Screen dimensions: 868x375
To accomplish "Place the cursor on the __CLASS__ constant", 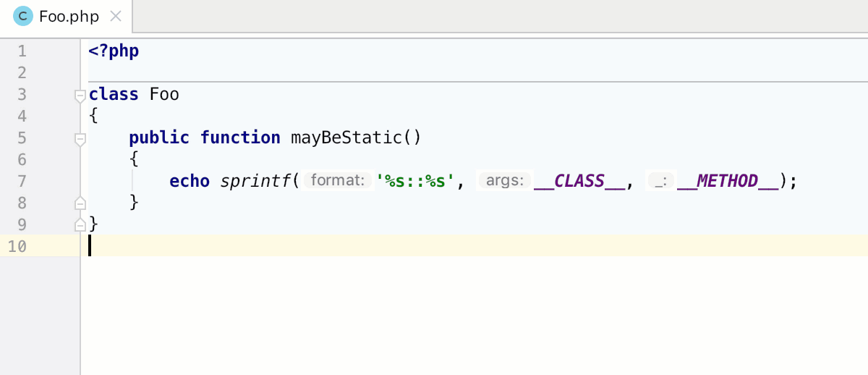I will click(x=579, y=181).
